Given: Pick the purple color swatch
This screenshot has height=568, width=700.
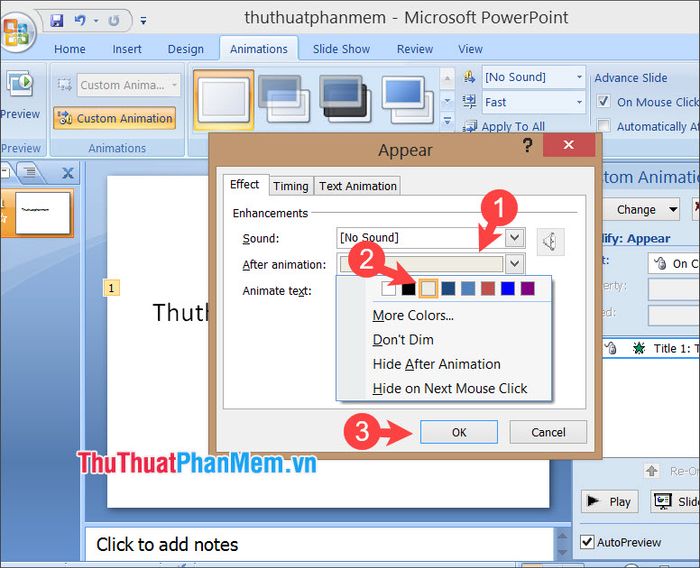Looking at the screenshot, I should coord(528,289).
